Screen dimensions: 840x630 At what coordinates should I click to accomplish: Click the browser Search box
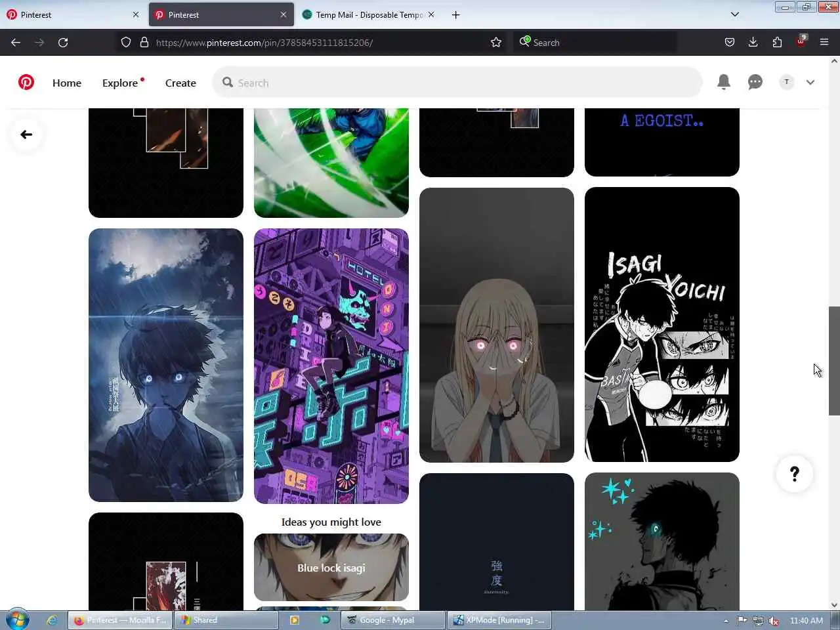pyautogui.click(x=594, y=42)
